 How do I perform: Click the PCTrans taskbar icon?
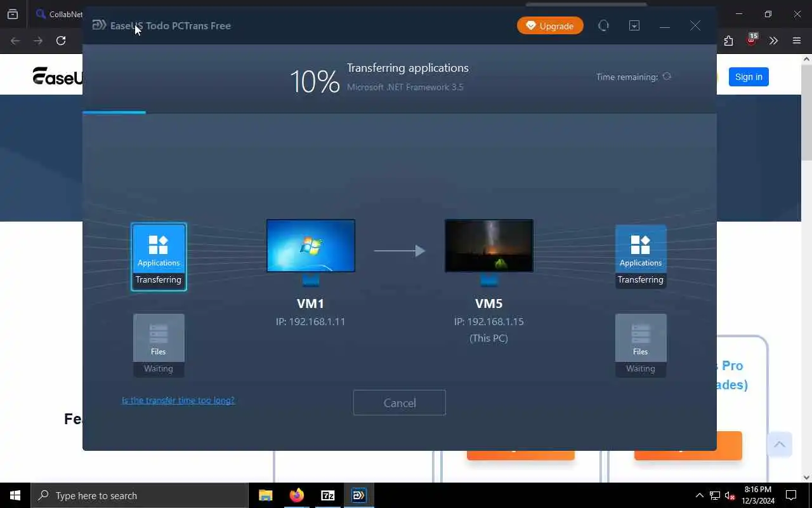tap(358, 495)
